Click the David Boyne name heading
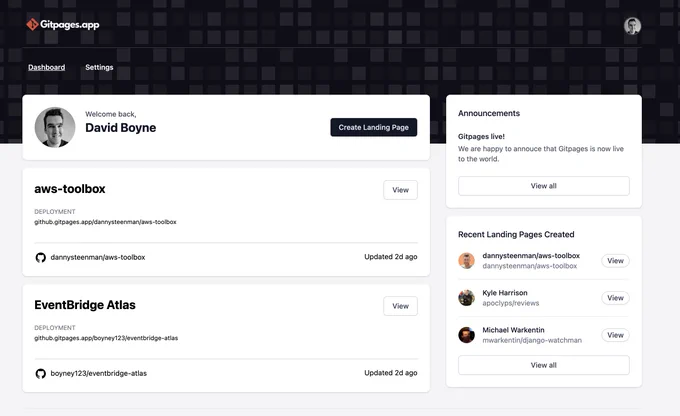The width and height of the screenshot is (680, 416). pyautogui.click(x=121, y=128)
